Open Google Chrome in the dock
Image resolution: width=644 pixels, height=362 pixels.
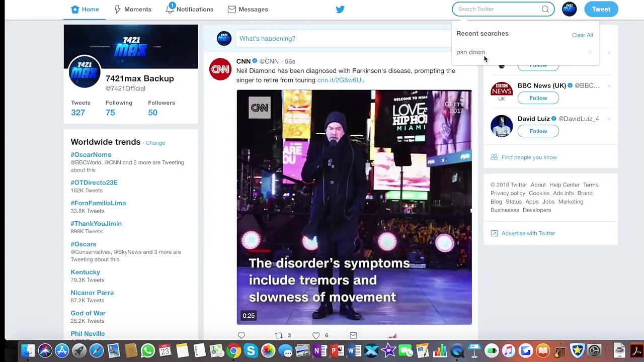[x=233, y=350]
